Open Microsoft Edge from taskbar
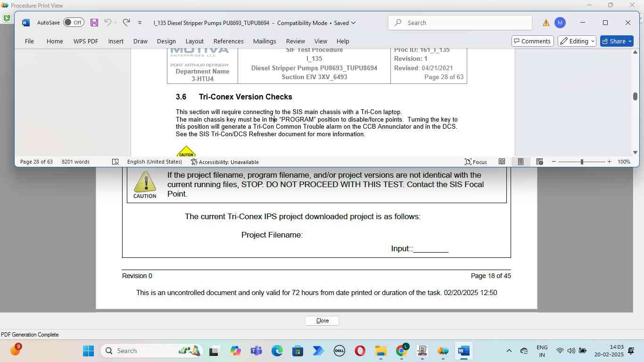Image resolution: width=644 pixels, height=362 pixels. tap(277, 351)
